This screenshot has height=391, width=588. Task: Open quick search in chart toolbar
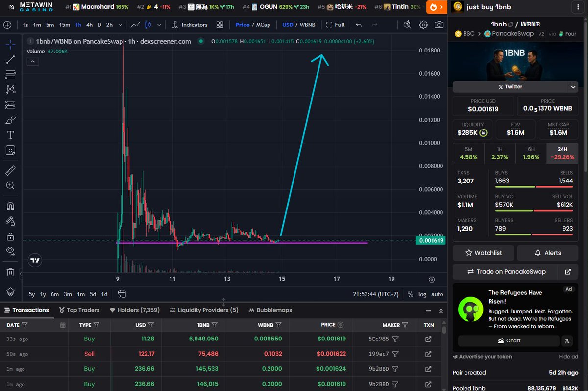coord(407,25)
